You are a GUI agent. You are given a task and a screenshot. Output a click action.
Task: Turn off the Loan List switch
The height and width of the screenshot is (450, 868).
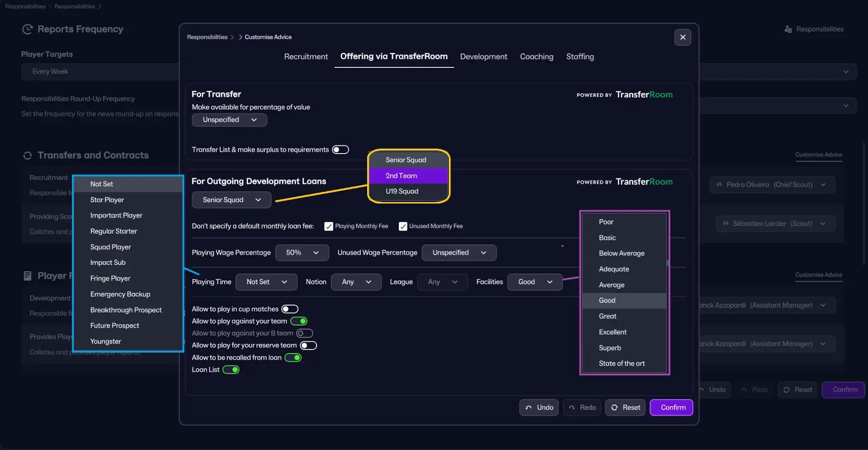231,370
